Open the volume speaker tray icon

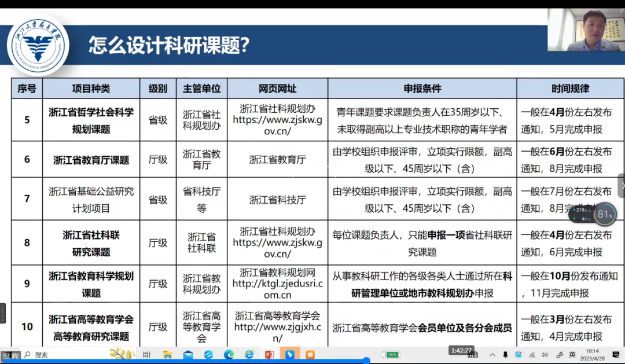545,355
